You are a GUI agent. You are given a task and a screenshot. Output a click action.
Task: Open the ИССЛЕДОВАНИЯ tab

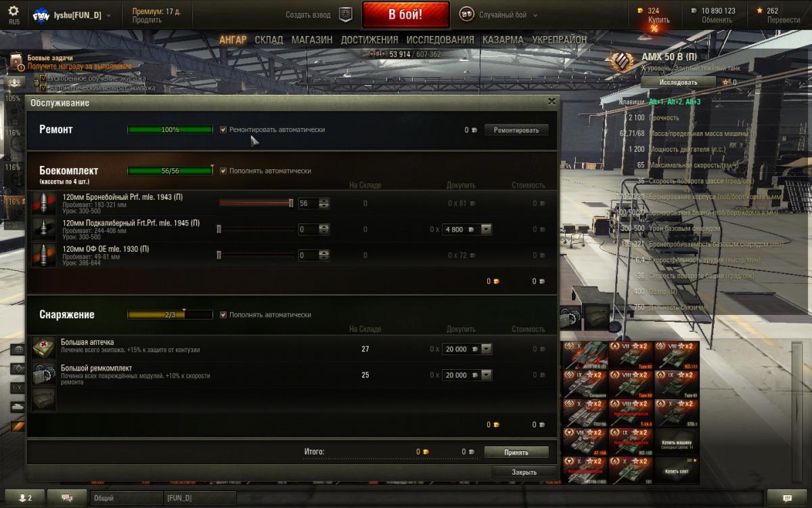441,40
